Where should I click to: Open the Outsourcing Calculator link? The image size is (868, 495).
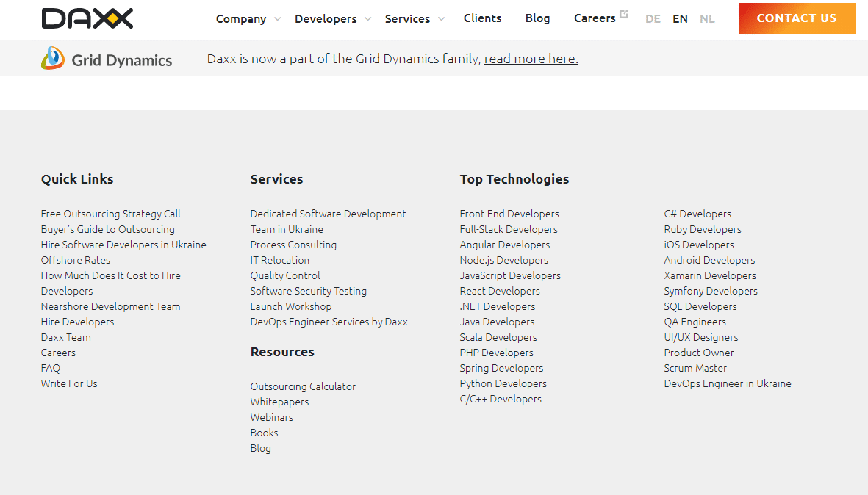pos(303,386)
